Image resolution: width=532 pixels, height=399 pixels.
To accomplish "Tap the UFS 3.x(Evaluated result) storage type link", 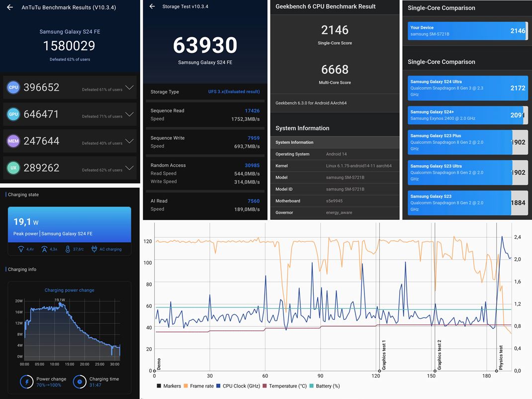I will tap(234, 92).
